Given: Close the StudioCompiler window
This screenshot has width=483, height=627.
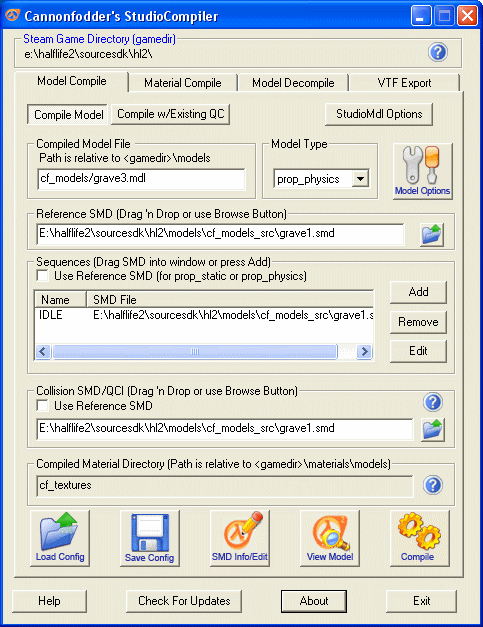Looking at the screenshot, I should click(467, 16).
